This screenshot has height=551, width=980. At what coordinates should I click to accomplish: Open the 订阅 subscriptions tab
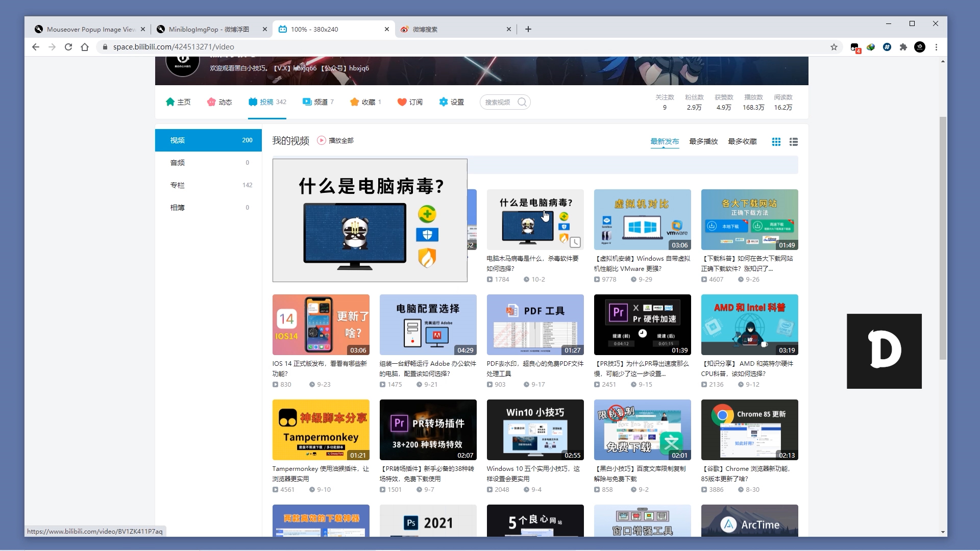coord(410,102)
